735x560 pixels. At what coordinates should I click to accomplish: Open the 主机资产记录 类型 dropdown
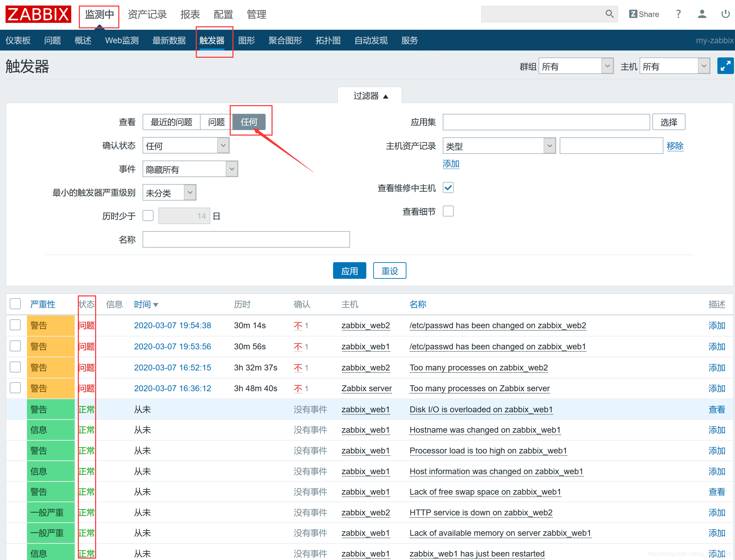point(499,146)
